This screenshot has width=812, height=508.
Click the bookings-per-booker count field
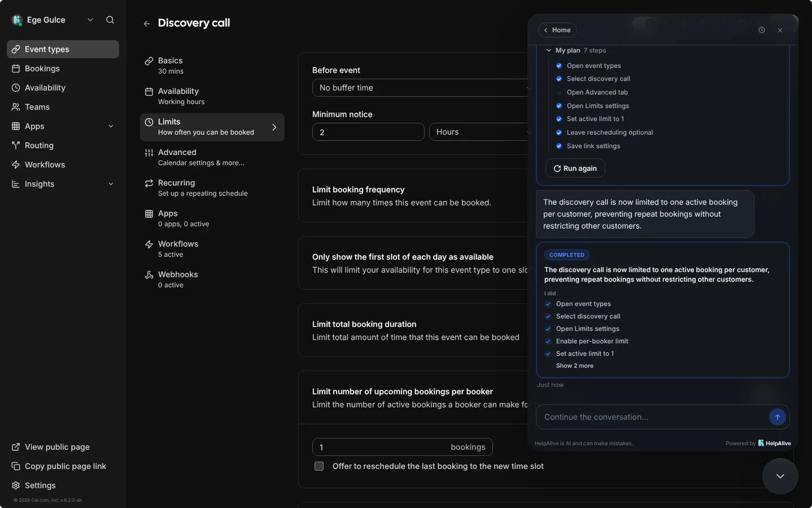click(403, 447)
